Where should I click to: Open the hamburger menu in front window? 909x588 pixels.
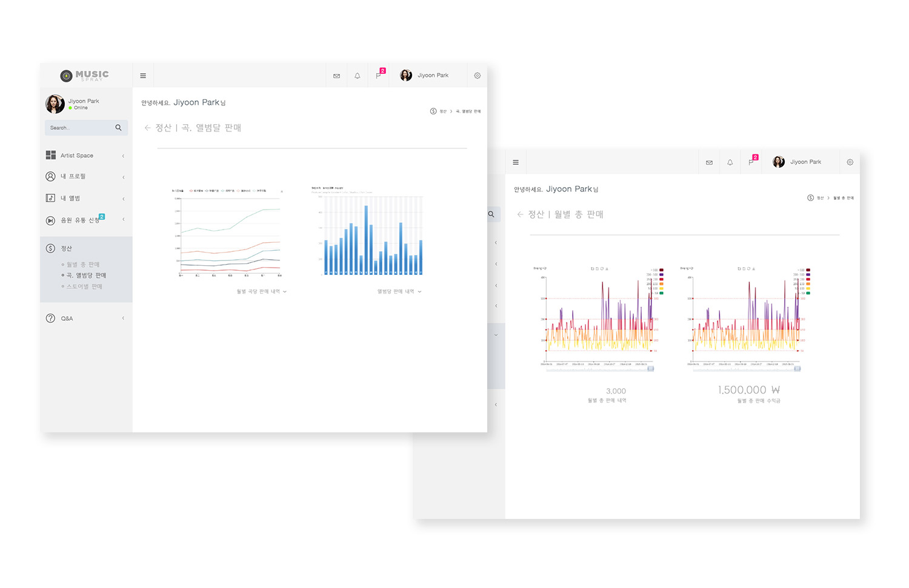pyautogui.click(x=143, y=76)
